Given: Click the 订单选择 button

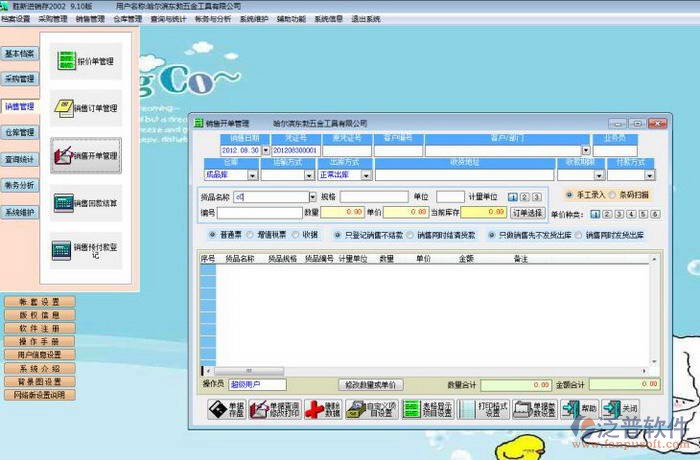Looking at the screenshot, I should tap(527, 212).
